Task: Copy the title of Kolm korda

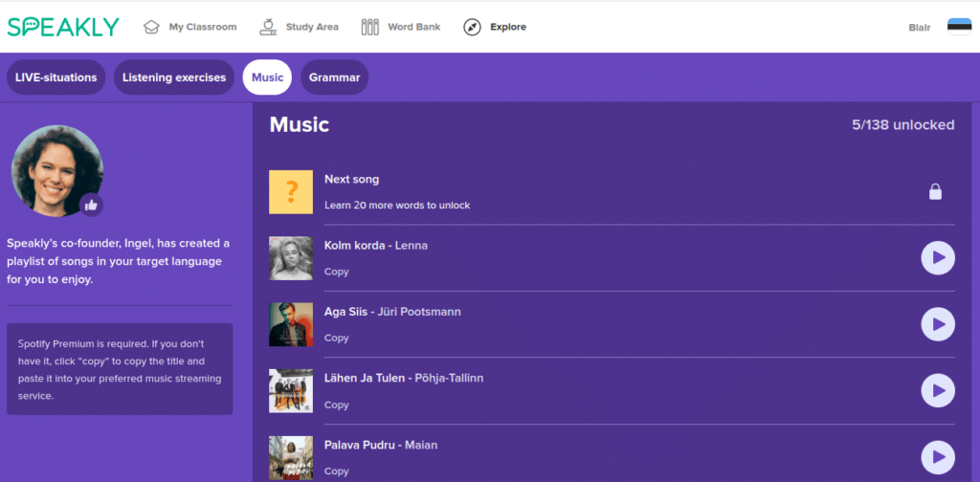Action: coord(336,272)
